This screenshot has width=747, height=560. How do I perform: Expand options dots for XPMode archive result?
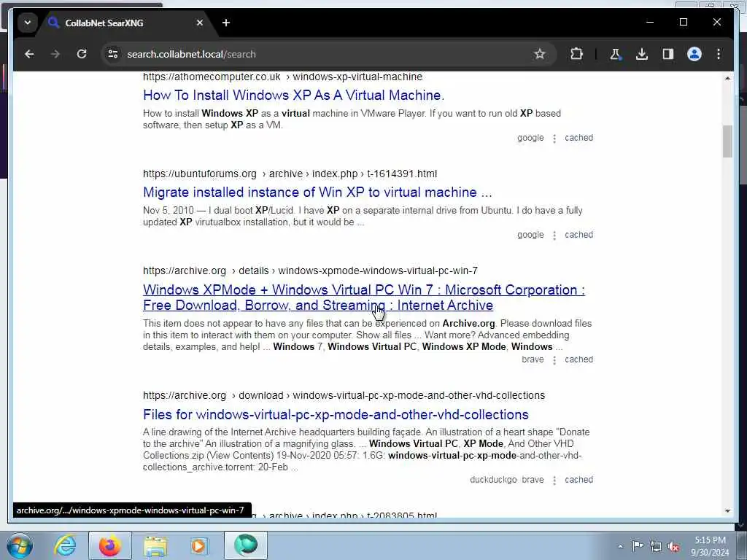coord(554,360)
